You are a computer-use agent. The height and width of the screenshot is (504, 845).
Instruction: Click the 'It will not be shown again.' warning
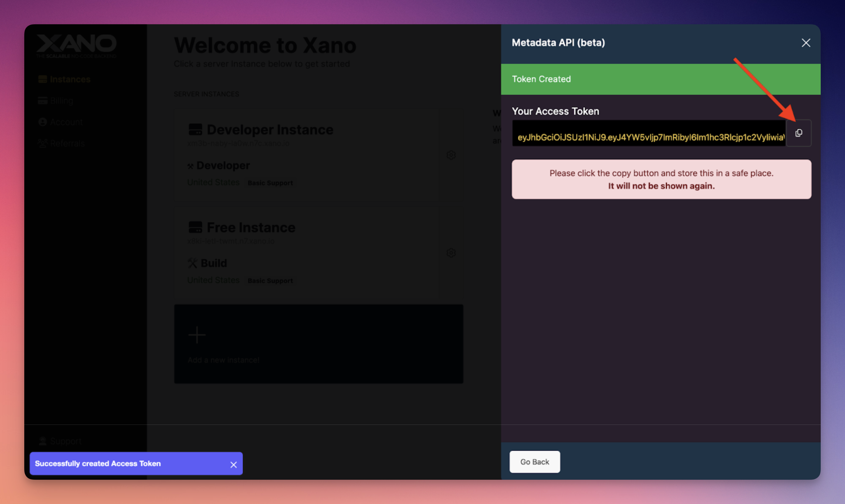pyautogui.click(x=661, y=186)
